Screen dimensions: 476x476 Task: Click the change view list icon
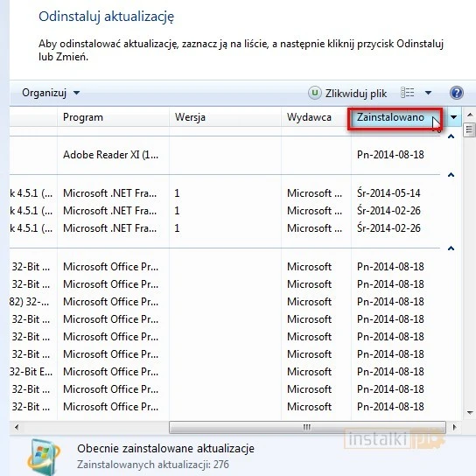408,93
